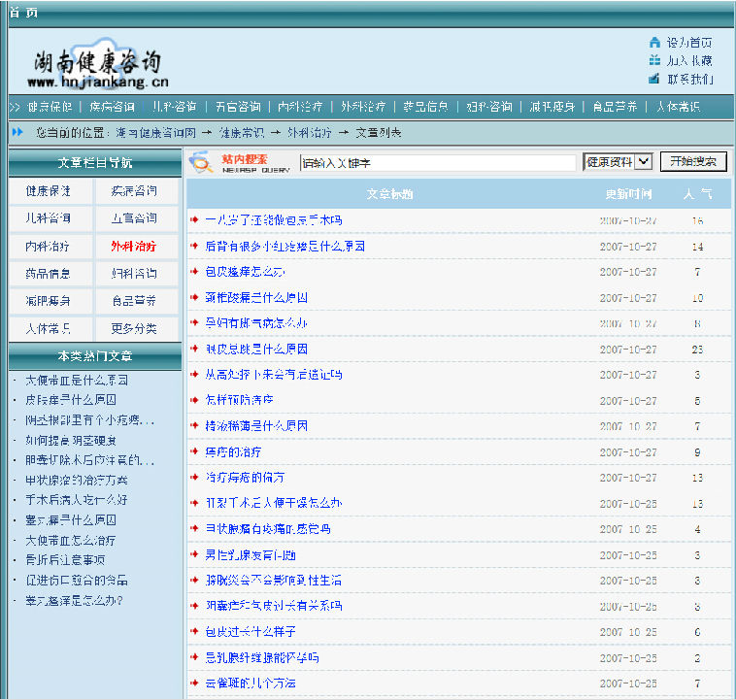
Task: Click the red arrow icon beside 后背有很多小红疙瘩是什么原因
Action: point(194,246)
